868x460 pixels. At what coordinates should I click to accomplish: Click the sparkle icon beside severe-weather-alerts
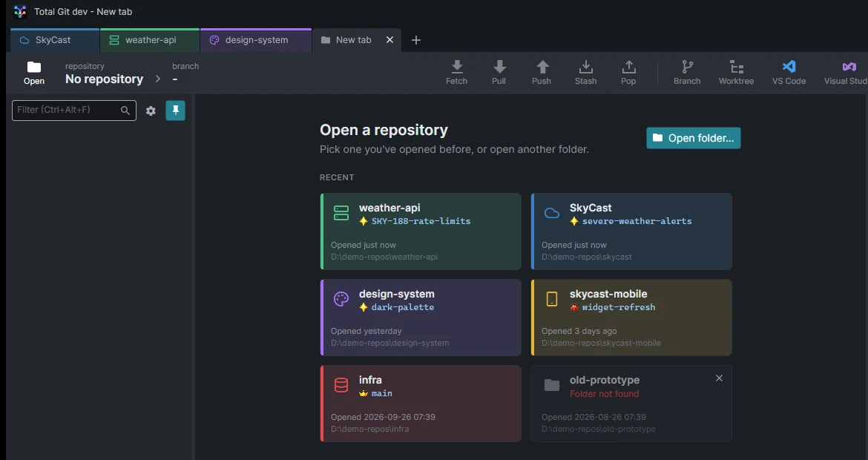574,221
